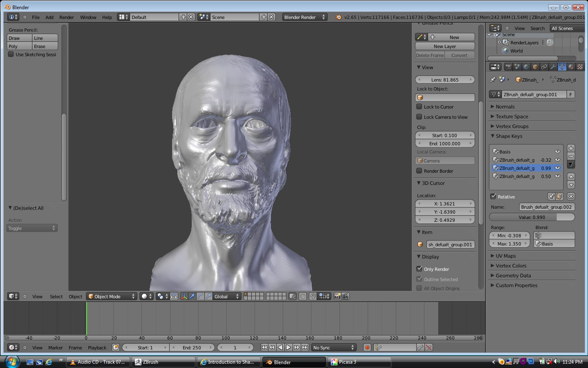Screen dimensions: 588x368
Task: Toggle the snap magnet icon
Action: click(x=313, y=296)
